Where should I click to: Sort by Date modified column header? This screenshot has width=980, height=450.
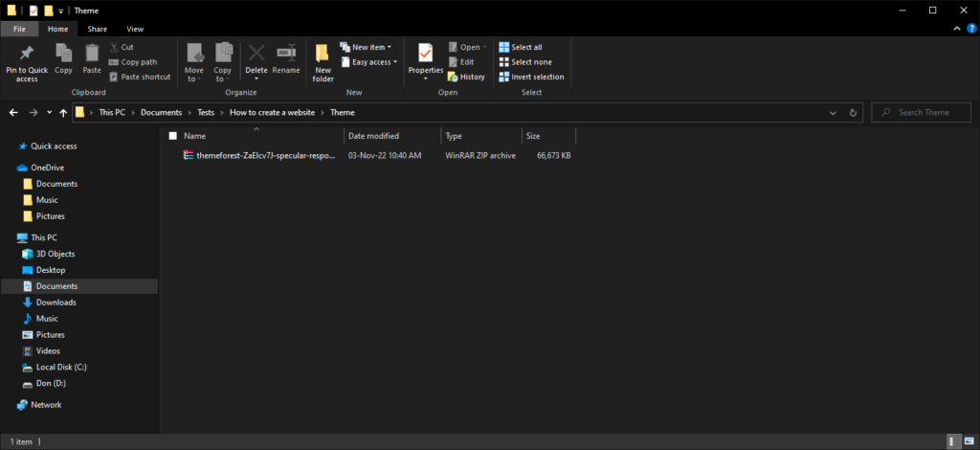391,136
